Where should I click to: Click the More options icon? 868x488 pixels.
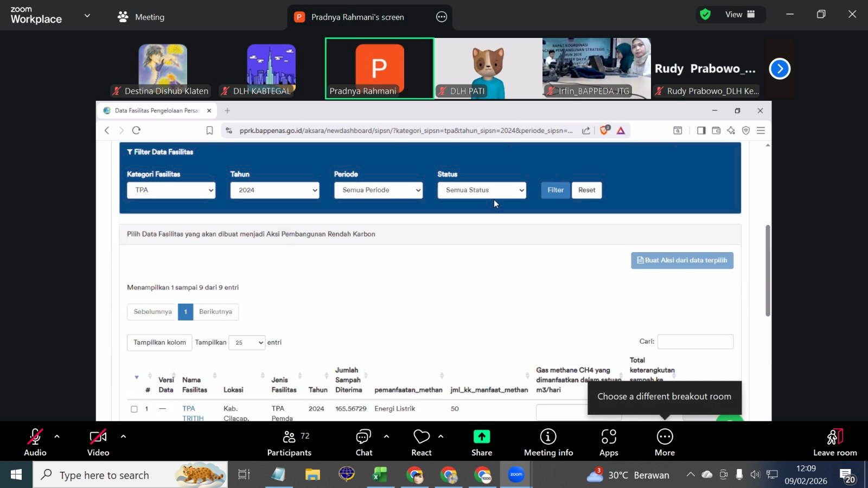[665, 437]
